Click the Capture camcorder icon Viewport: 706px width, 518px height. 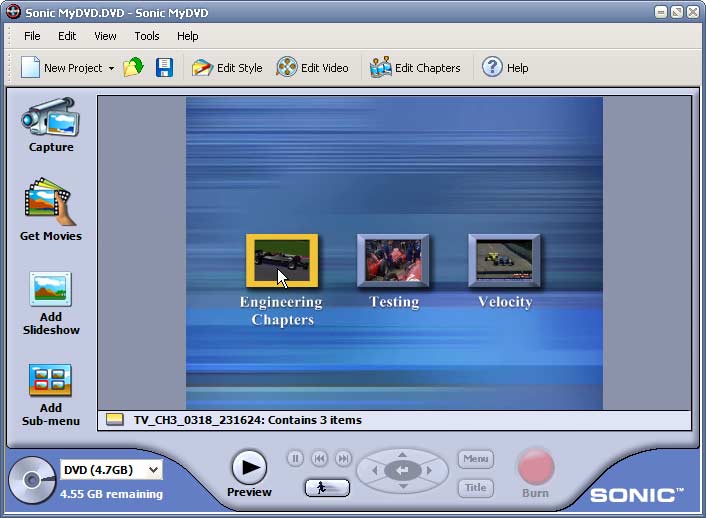click(x=50, y=117)
